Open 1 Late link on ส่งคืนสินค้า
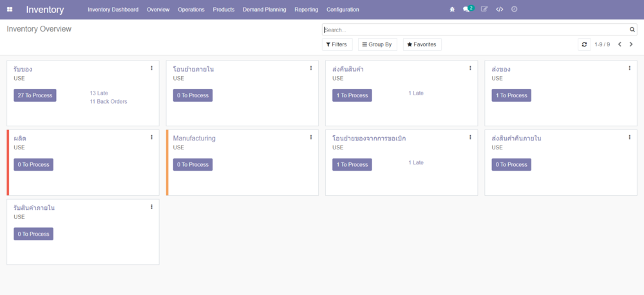This screenshot has width=644, height=295. point(415,93)
